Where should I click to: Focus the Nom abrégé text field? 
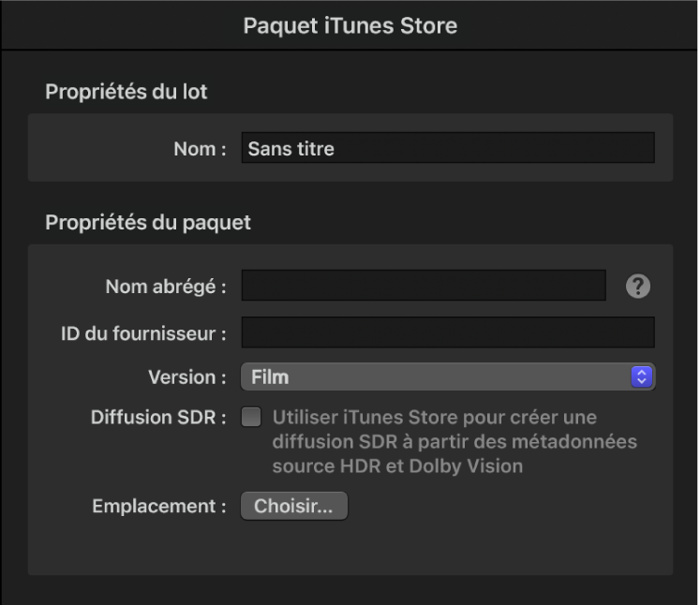(x=424, y=285)
